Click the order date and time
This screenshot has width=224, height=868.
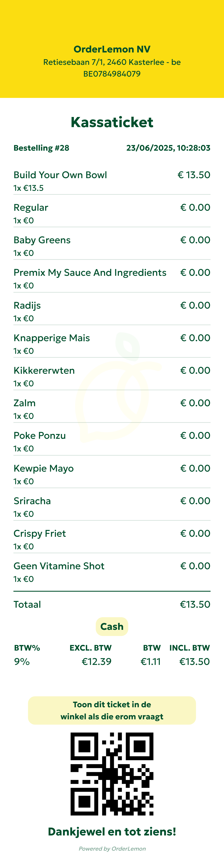point(168,148)
